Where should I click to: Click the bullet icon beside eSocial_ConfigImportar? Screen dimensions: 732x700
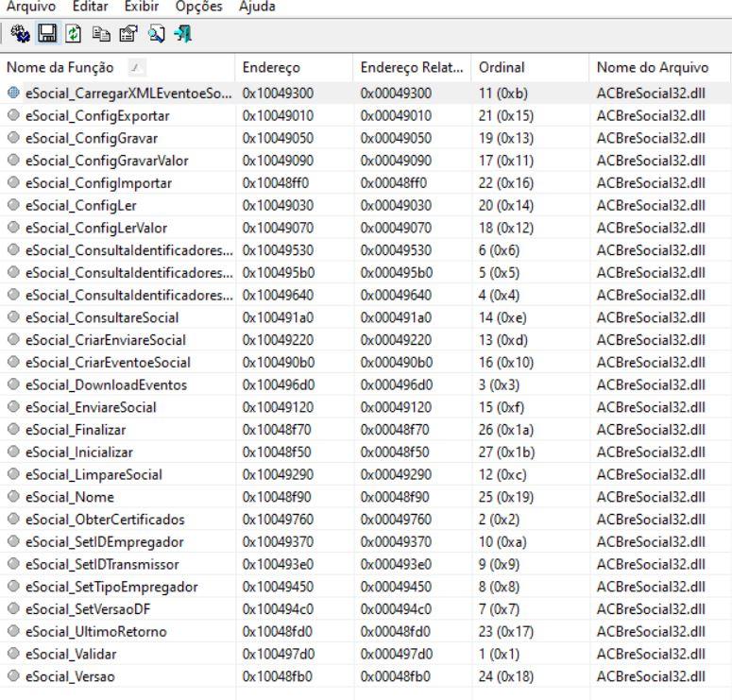[13, 182]
